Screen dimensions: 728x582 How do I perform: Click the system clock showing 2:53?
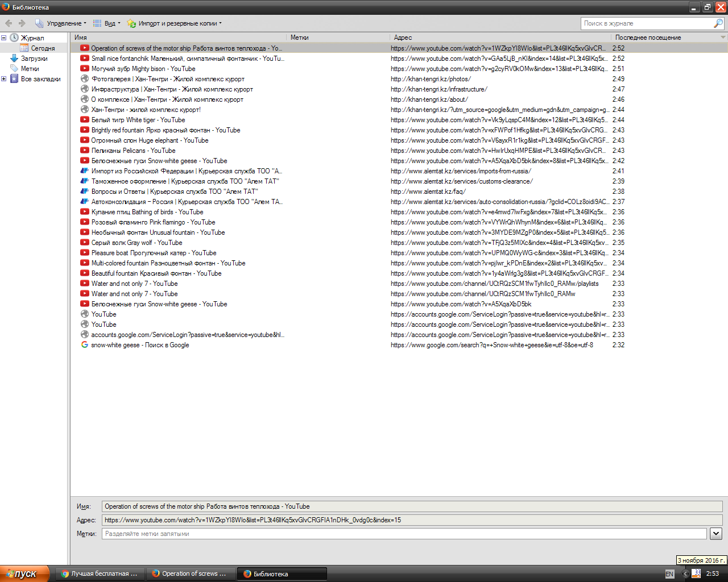713,574
